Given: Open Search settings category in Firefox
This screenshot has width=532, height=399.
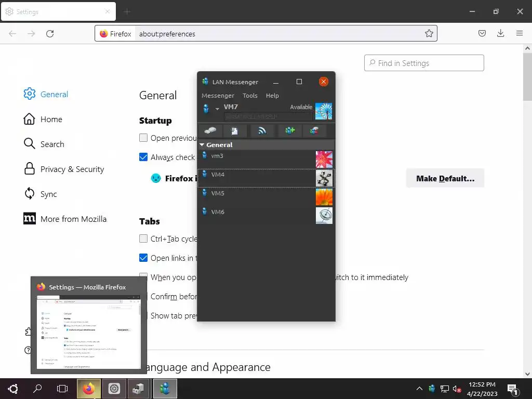Looking at the screenshot, I should pyautogui.click(x=44, y=144).
